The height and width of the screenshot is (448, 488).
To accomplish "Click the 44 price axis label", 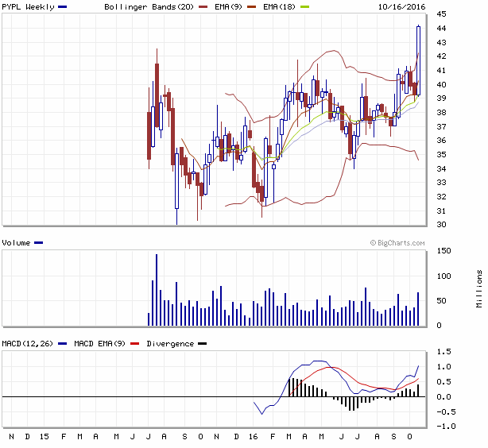I will (441, 29).
